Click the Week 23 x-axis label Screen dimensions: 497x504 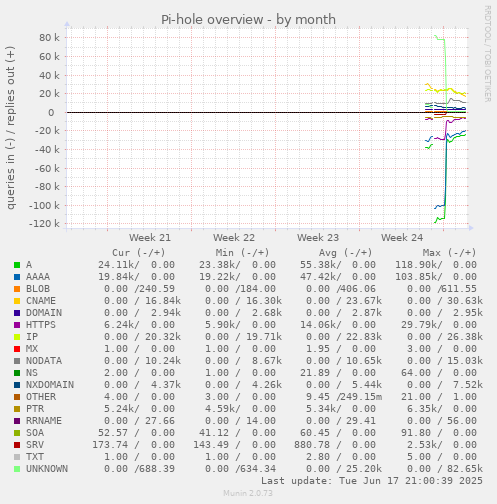pos(318,238)
